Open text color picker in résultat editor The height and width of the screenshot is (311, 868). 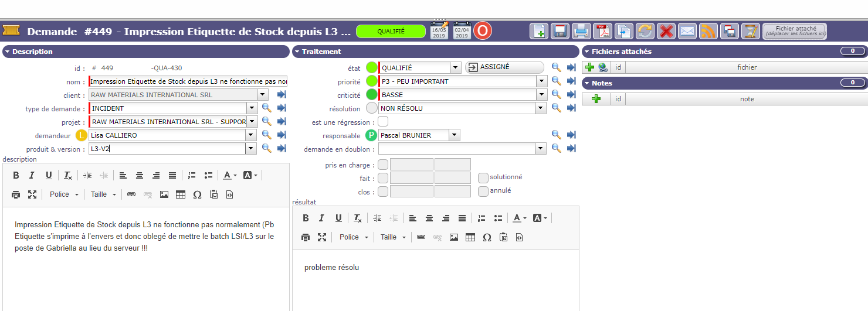[x=519, y=218]
